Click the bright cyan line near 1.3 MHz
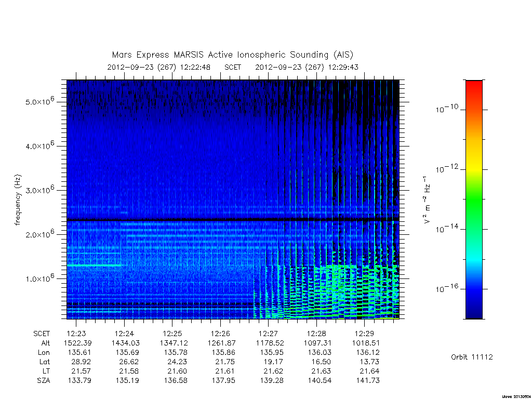 click(94, 265)
